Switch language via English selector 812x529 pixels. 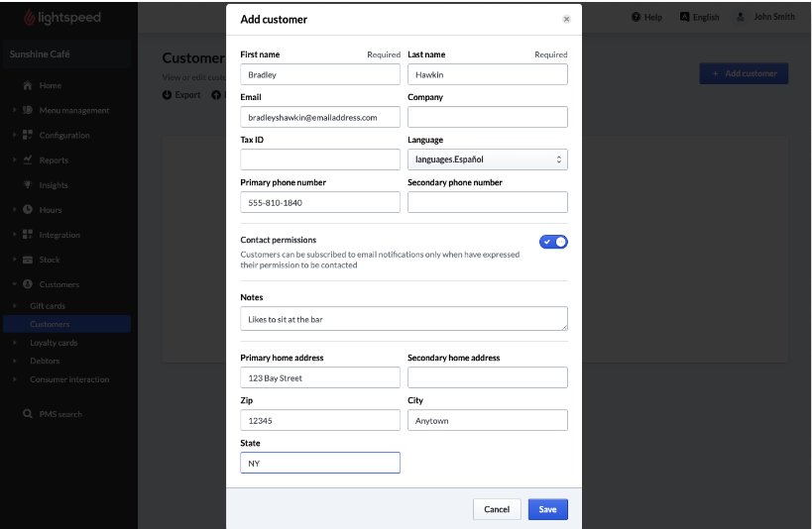(x=700, y=17)
